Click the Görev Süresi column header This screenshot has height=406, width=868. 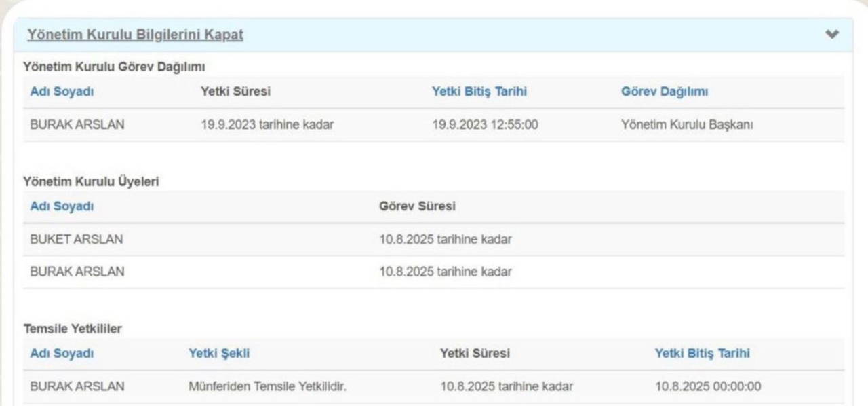[x=417, y=206]
